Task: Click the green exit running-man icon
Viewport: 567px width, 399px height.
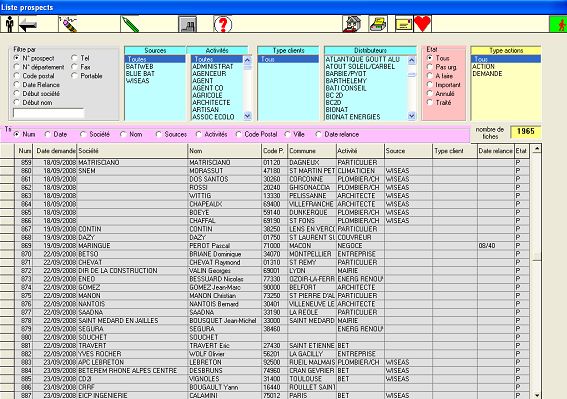Action: (558, 24)
